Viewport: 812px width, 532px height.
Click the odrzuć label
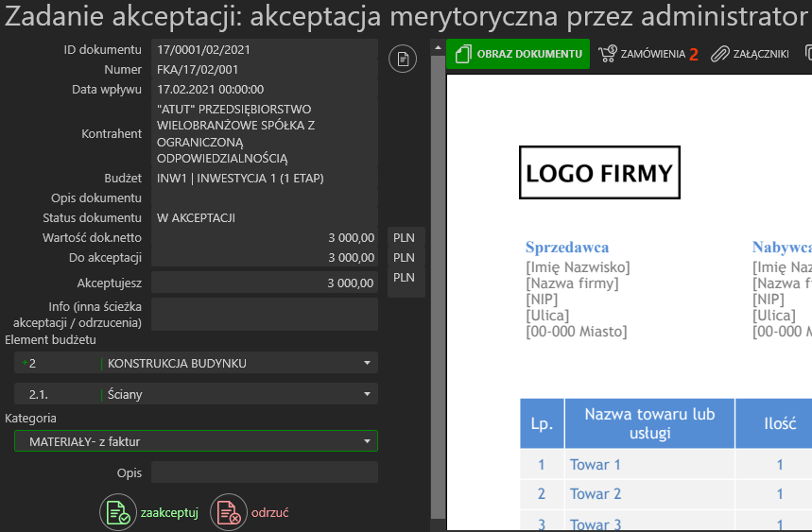tap(269, 513)
